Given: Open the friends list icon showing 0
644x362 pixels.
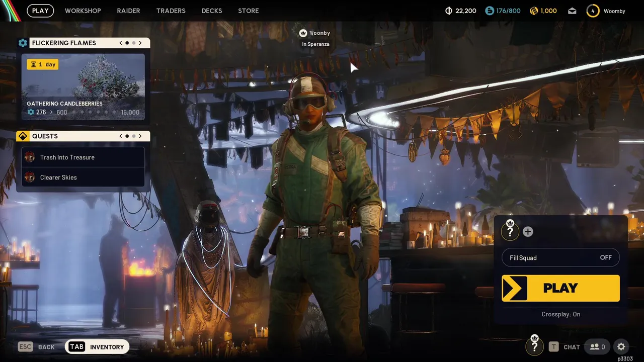Looking at the screenshot, I should tap(597, 347).
